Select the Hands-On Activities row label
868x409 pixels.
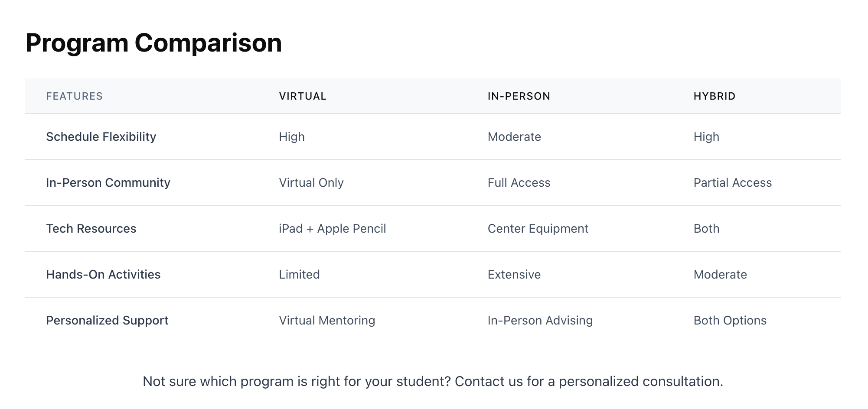103,275
